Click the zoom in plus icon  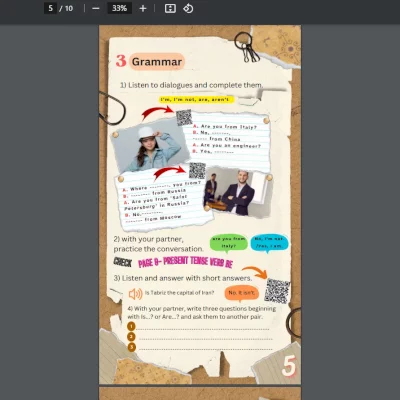click(143, 8)
